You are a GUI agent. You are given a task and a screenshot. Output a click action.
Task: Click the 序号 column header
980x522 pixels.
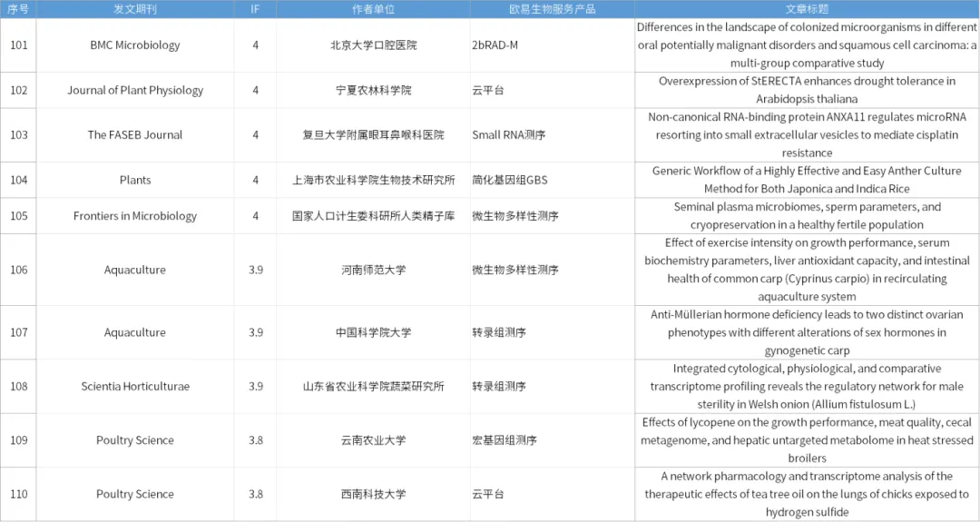(18, 9)
